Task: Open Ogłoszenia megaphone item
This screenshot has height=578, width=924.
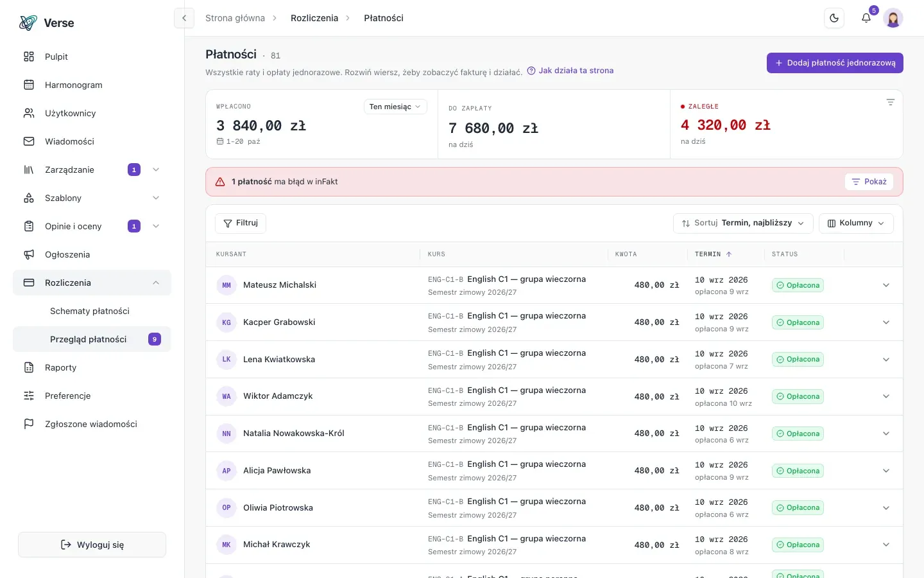Action: (x=92, y=254)
